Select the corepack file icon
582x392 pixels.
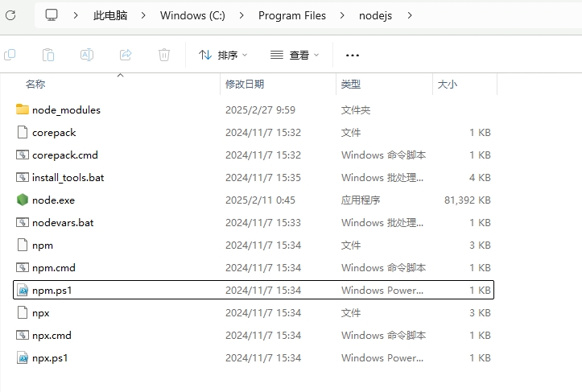coord(23,132)
